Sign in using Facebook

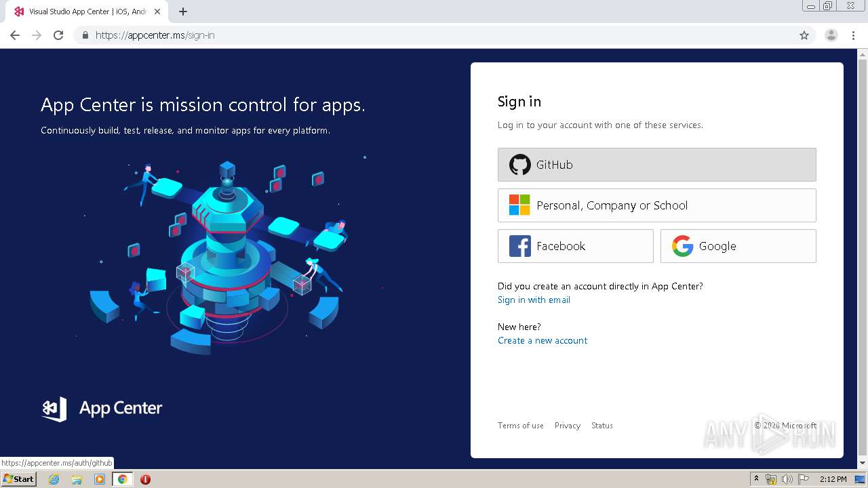(575, 246)
